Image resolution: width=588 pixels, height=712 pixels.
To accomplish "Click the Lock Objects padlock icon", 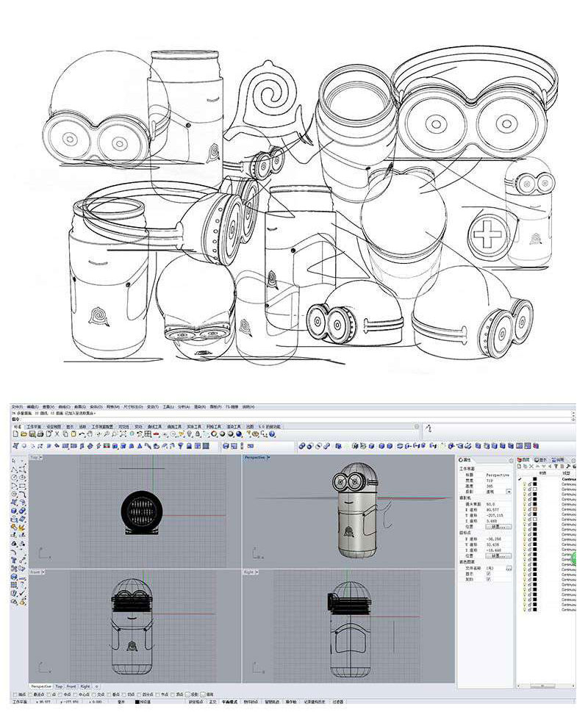I will pos(198,434).
